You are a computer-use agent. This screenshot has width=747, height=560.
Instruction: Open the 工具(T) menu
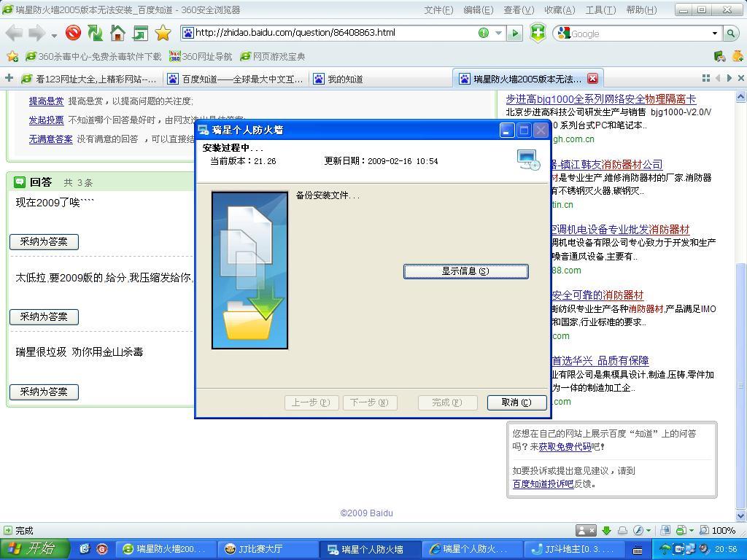(x=600, y=10)
